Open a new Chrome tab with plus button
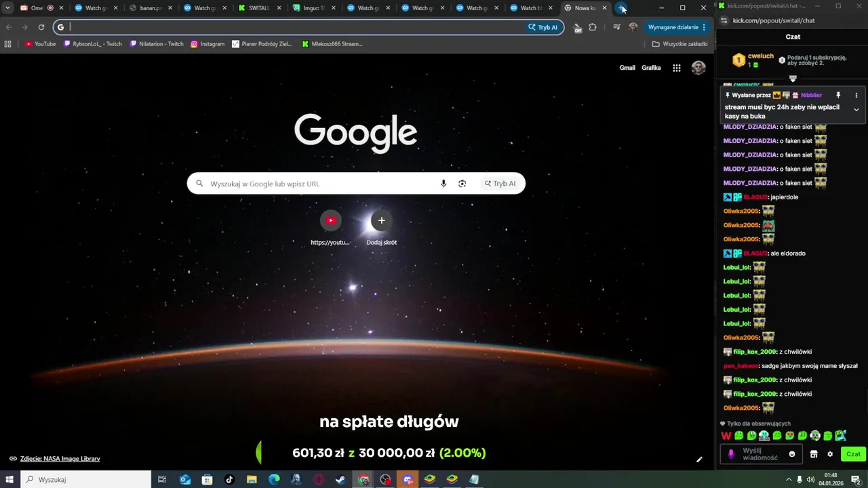Viewport: 868px width, 488px height. coord(622,8)
